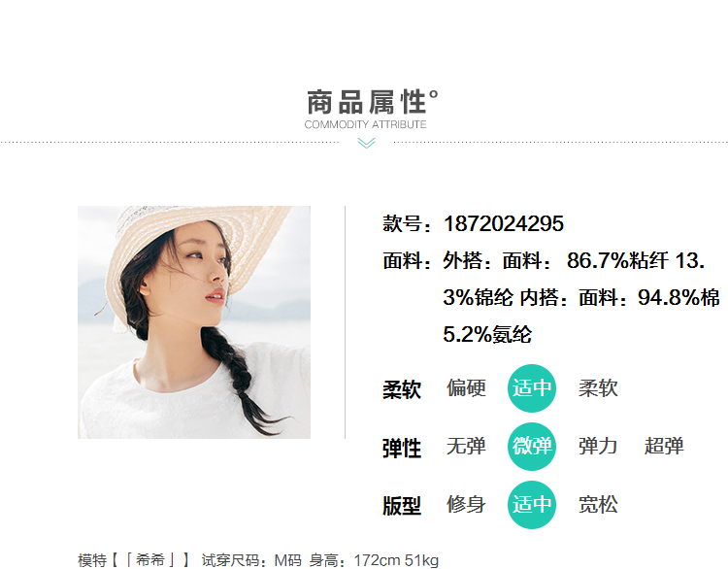Click the 版型 row label
The width and height of the screenshot is (728, 569).
[x=402, y=506]
